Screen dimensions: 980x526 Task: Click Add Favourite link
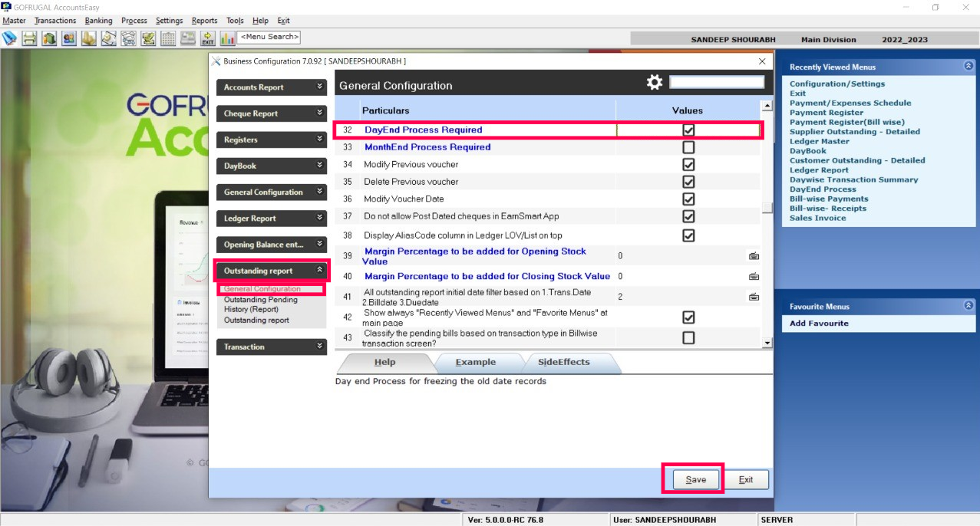coord(819,324)
